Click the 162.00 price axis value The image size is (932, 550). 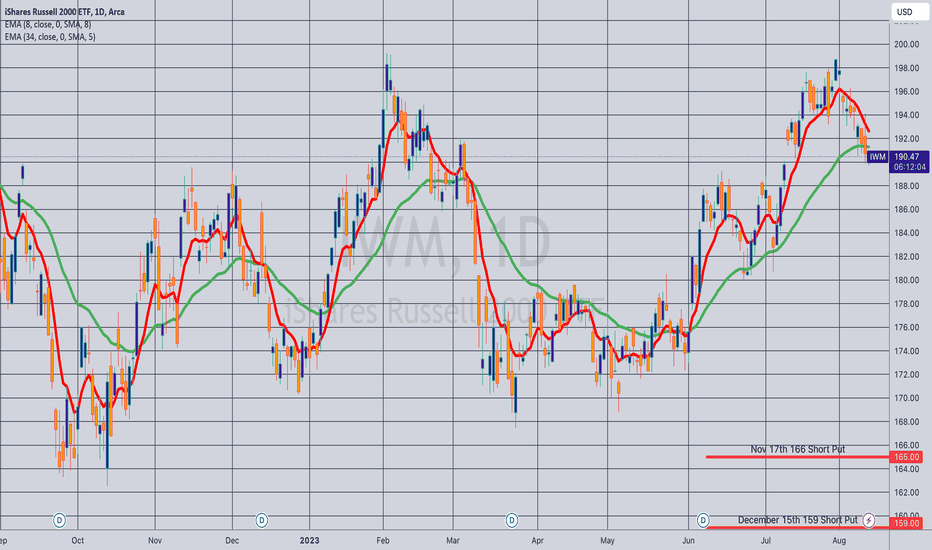pos(906,493)
